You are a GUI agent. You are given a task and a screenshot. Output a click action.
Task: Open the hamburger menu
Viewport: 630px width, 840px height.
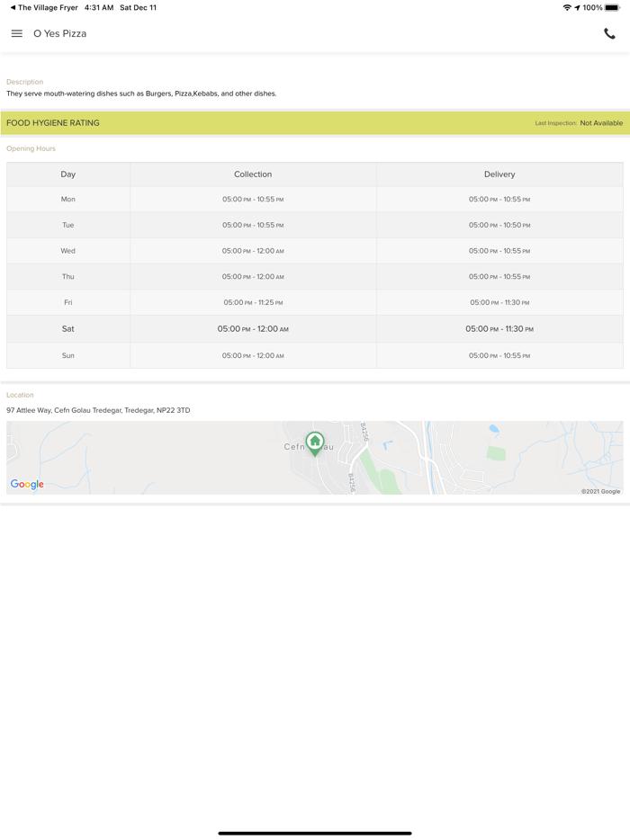click(16, 33)
